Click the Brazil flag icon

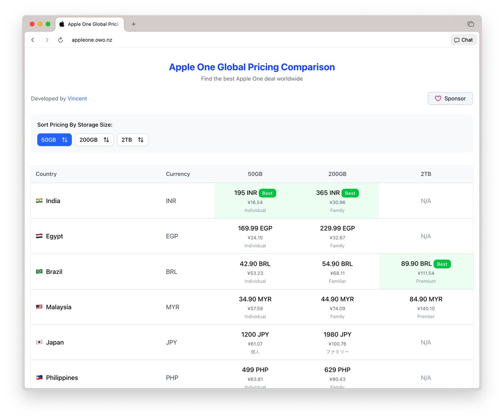[x=39, y=271]
